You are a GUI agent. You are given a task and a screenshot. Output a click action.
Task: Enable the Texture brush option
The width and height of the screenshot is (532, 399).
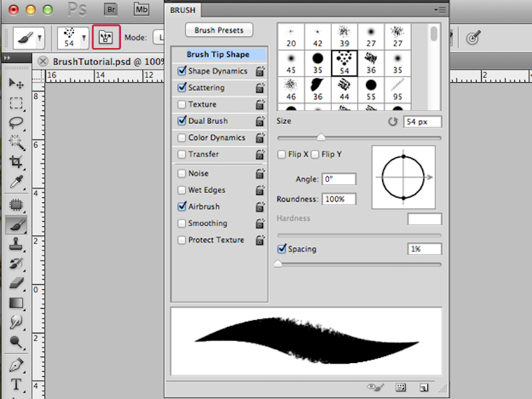182,104
